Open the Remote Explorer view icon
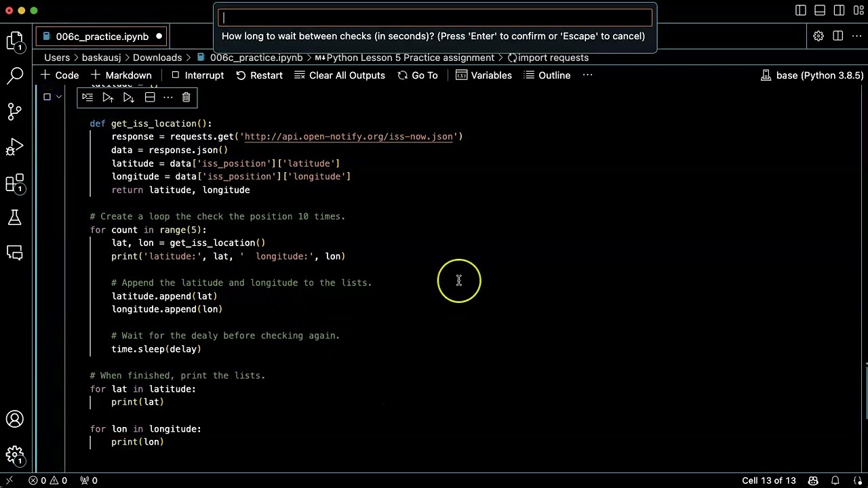Viewport: 868px width, 488px height. pos(15,253)
